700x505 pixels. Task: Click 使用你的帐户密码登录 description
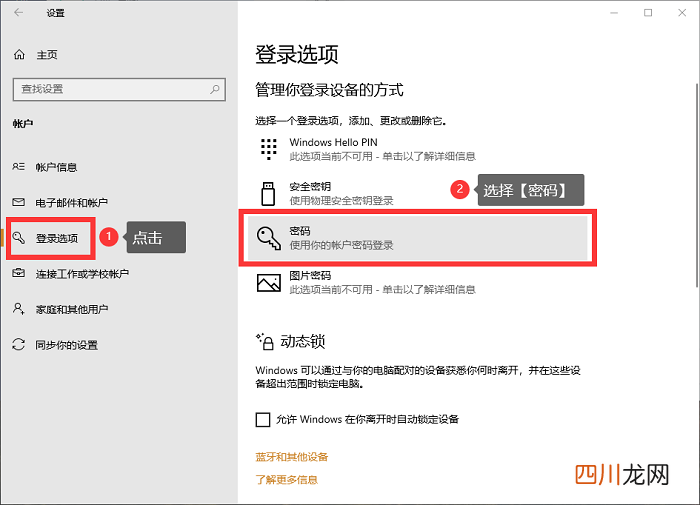342,245
